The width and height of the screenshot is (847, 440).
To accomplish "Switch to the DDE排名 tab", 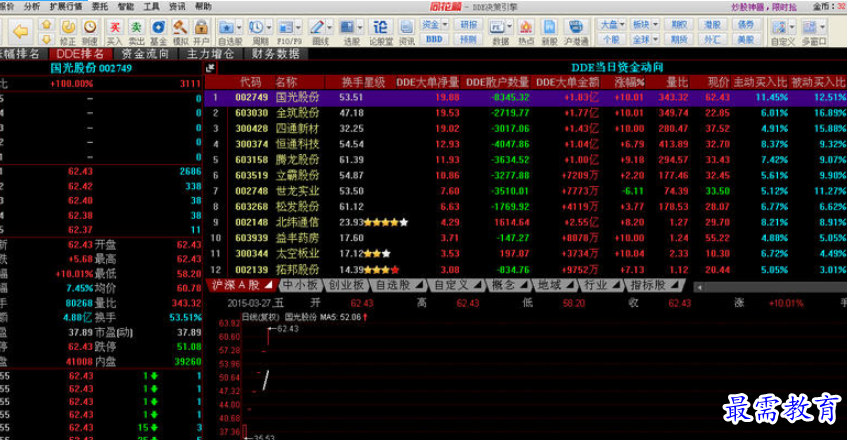I will point(80,54).
